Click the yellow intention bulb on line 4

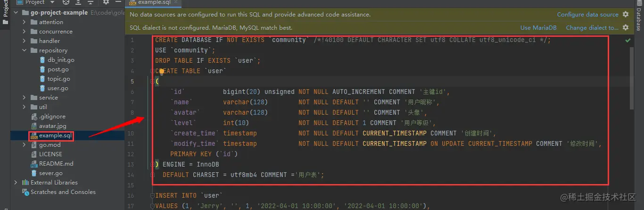click(x=161, y=71)
